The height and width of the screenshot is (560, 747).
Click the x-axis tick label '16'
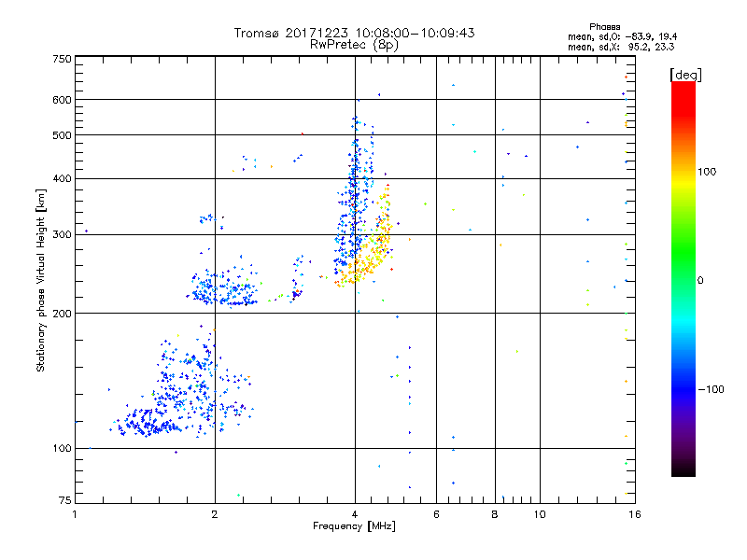click(635, 514)
